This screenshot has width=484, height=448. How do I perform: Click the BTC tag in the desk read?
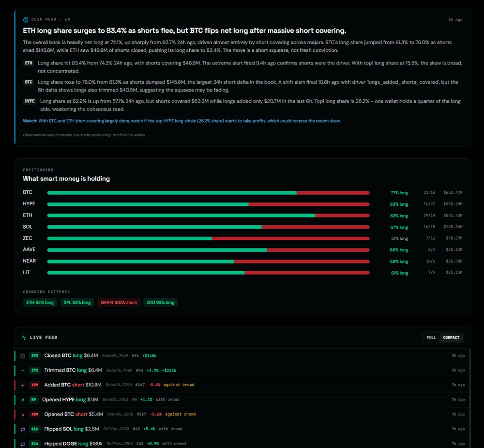(x=29, y=82)
